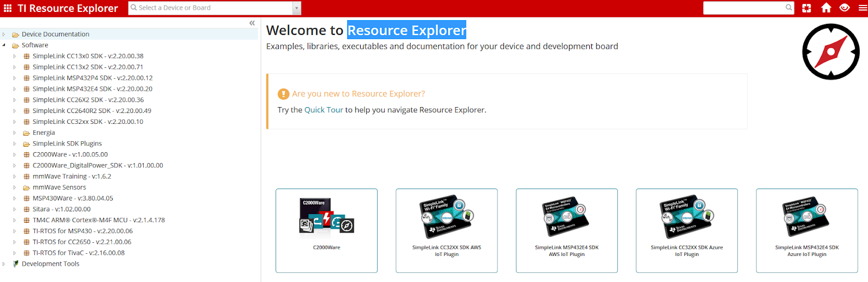Open SimpleLink MSP432E4 SDK Azure IoT Plugin tile
Viewport: 868px width, 282px height.
coord(807,230)
